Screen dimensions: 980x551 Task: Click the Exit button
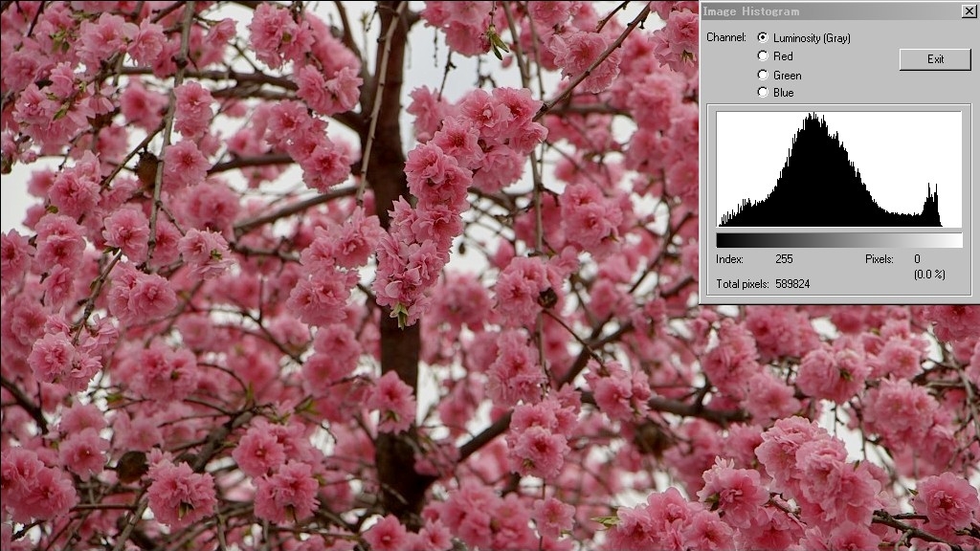coord(935,59)
